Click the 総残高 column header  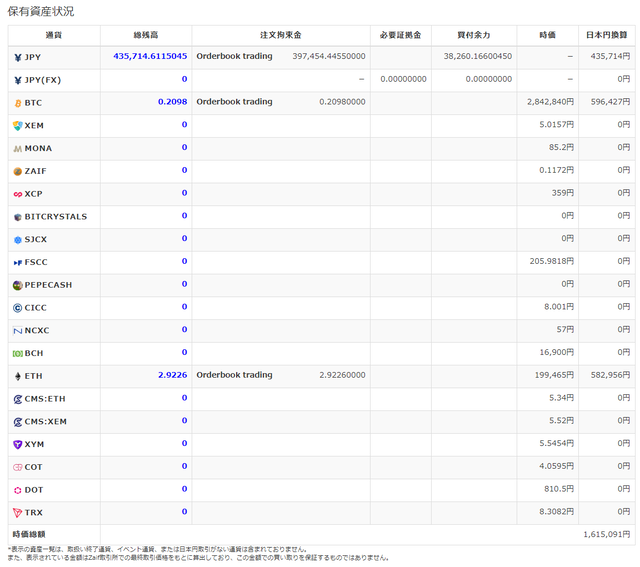click(x=146, y=35)
